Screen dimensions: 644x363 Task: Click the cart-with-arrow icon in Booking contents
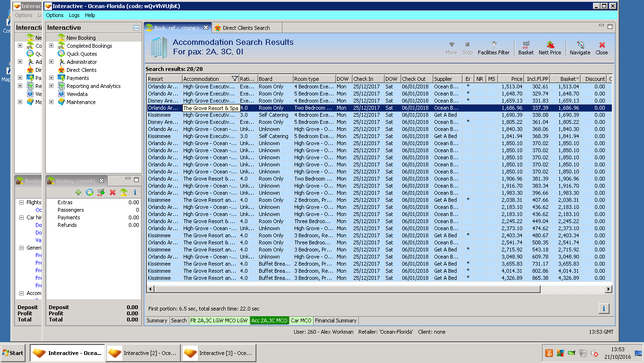pyautogui.click(x=101, y=192)
